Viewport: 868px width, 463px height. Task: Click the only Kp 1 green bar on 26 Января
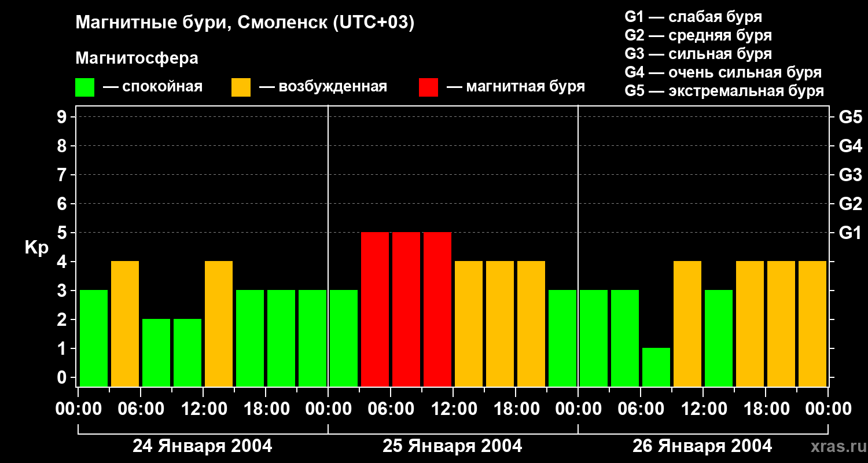click(x=656, y=367)
